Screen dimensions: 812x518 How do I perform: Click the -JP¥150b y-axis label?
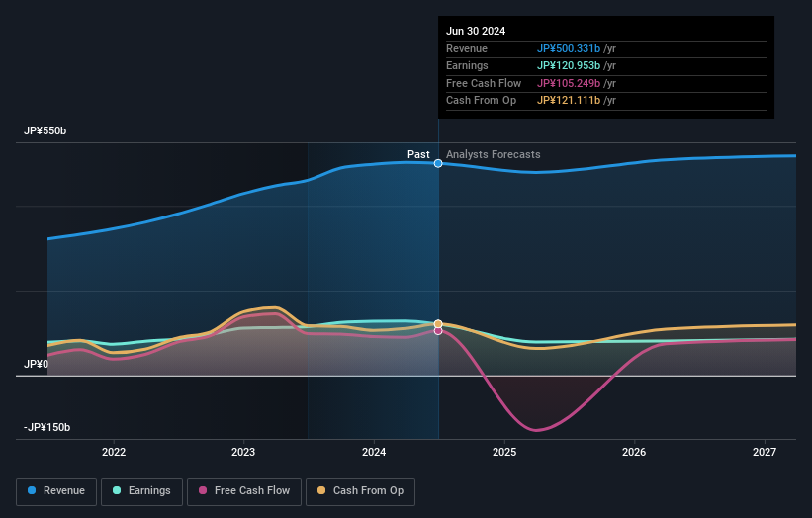pos(46,427)
